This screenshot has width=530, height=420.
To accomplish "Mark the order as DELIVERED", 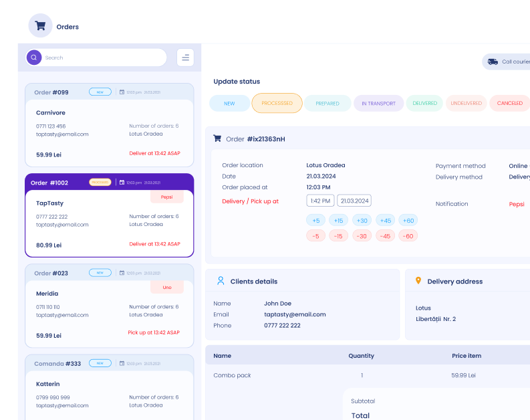I will [x=424, y=104].
